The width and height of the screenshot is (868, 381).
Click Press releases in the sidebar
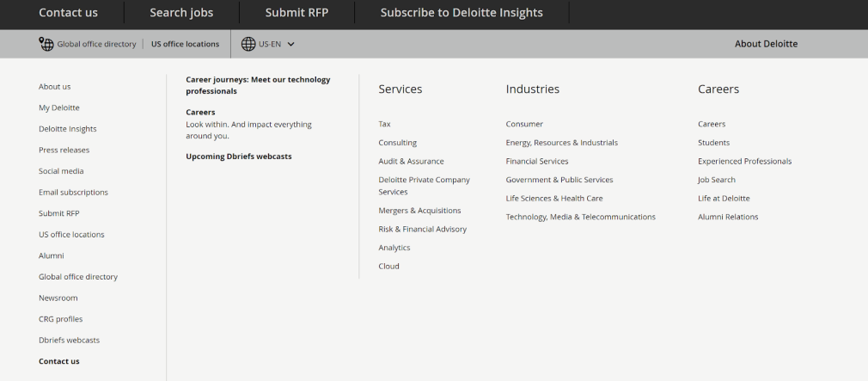[64, 151]
